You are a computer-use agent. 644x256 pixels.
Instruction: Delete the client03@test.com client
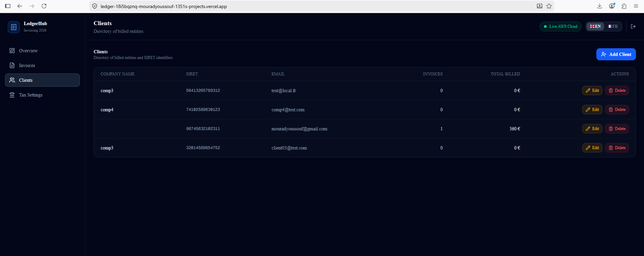(617, 148)
